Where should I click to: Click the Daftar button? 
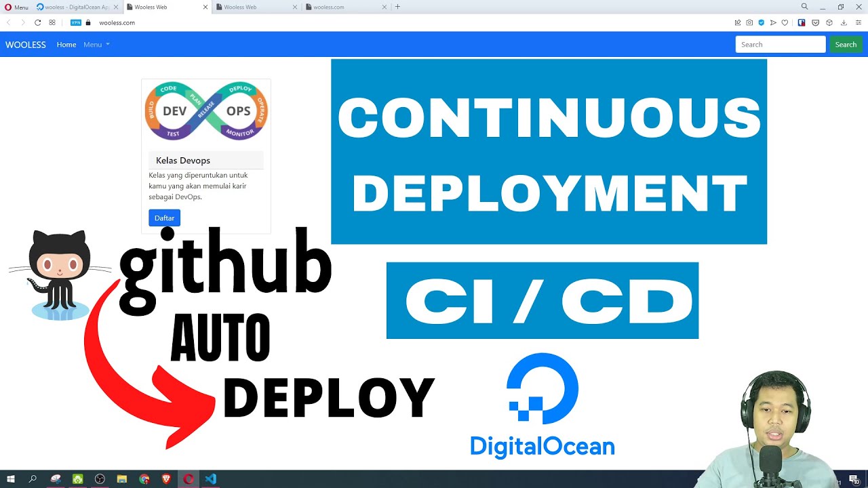point(164,218)
